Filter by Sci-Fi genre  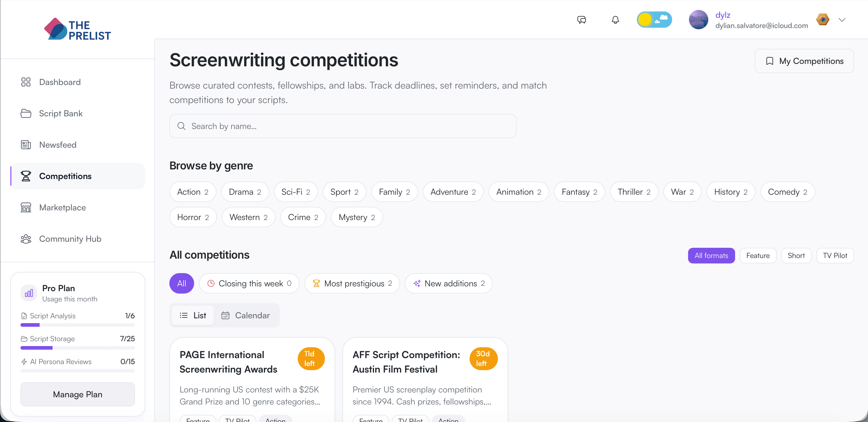point(295,192)
